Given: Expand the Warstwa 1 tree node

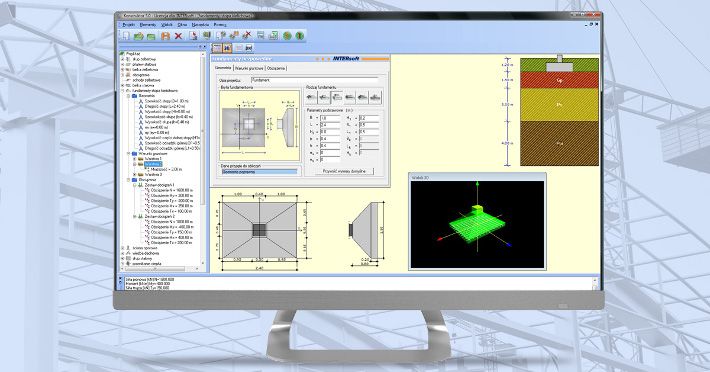Looking at the screenshot, I should [x=134, y=159].
